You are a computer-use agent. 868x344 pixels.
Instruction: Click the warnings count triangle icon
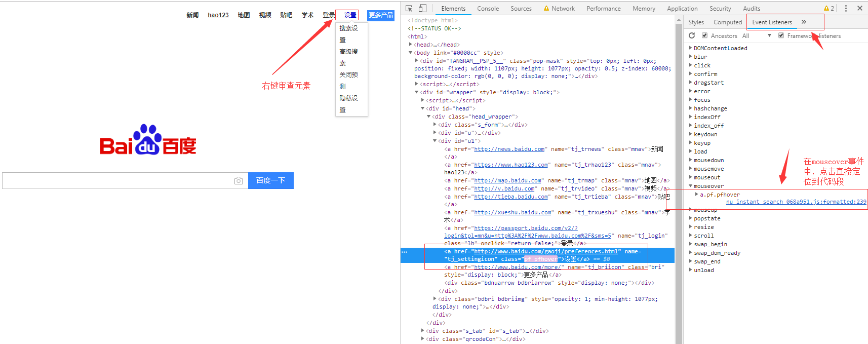[x=826, y=8]
